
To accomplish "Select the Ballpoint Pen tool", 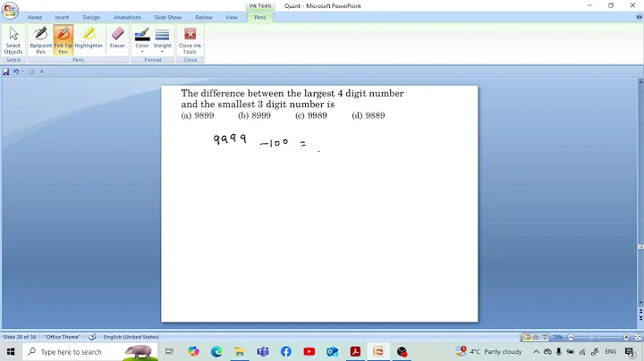I will 40,40.
